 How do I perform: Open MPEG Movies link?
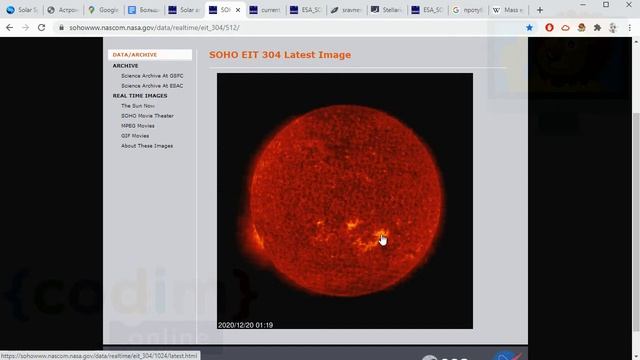138,126
